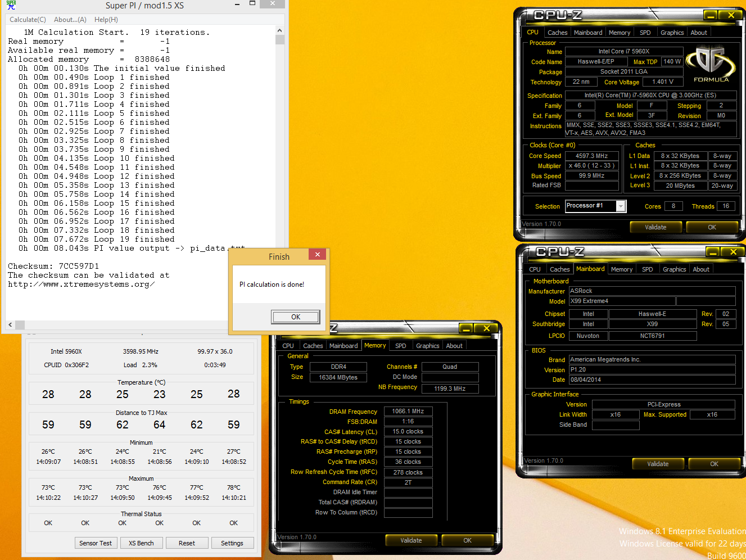Minimize the top CPU-Z CPU window
This screenshot has width=746, height=560.
click(711, 15)
